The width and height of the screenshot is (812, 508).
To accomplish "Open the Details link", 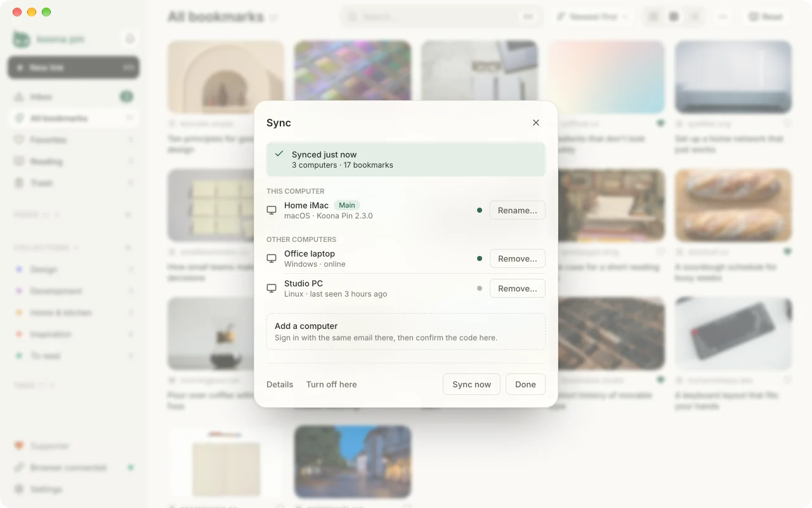I will tap(280, 384).
